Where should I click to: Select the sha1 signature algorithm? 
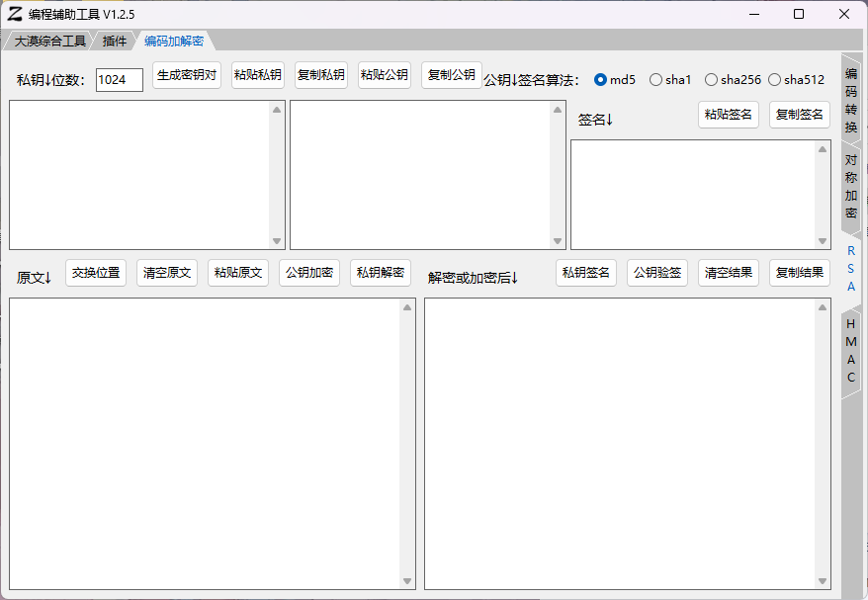(x=656, y=80)
